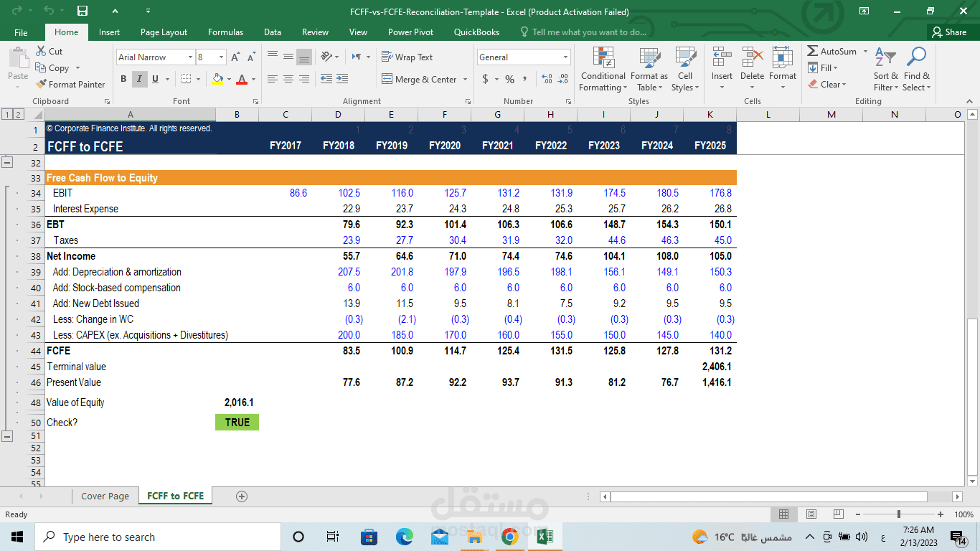Open the font name dropdown Arial Narrow
Viewport: 980px width, 551px height.
[x=190, y=57]
